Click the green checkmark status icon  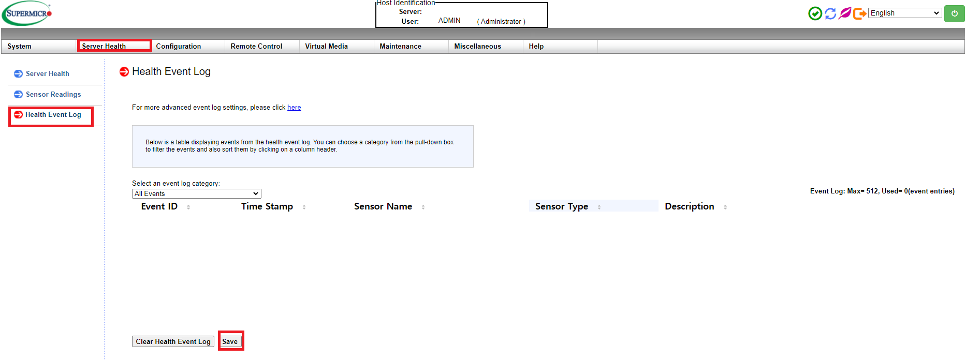click(x=815, y=13)
